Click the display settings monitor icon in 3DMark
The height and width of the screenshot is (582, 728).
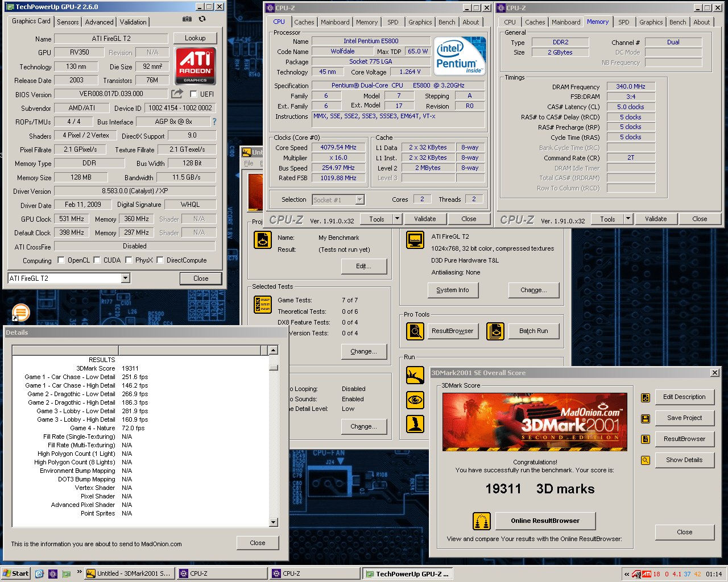click(x=415, y=240)
